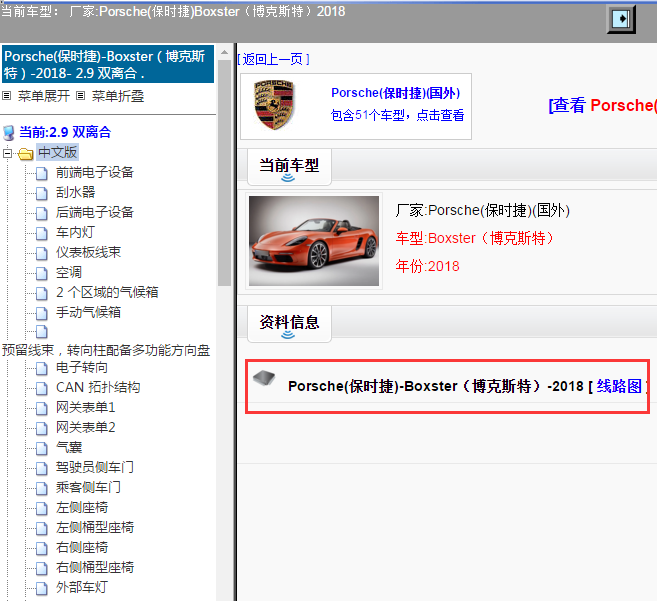Viewport: 657px width, 601px height.
Task: Click the computer icon beside 当前:2.9 双离合
Action: coord(8,132)
